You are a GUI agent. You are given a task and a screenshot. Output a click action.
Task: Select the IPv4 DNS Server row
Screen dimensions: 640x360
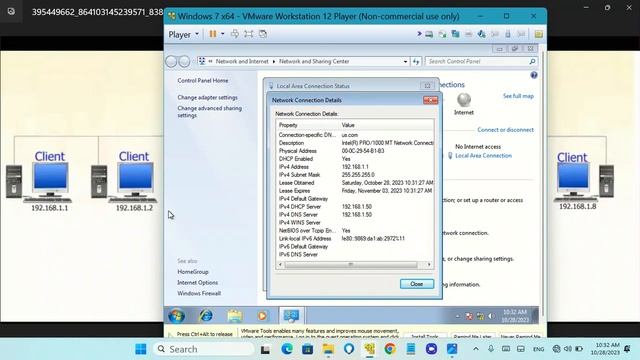[x=355, y=215]
